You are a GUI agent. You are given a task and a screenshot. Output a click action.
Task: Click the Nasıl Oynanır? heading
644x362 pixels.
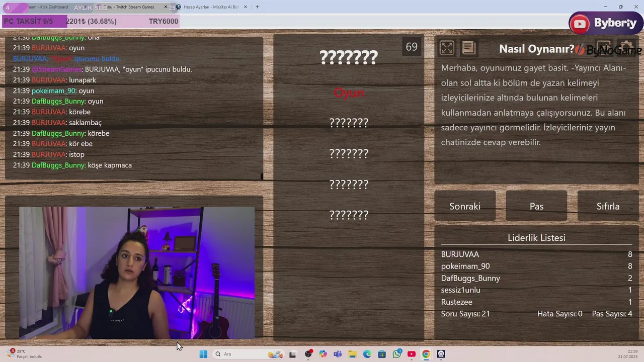[536, 49]
